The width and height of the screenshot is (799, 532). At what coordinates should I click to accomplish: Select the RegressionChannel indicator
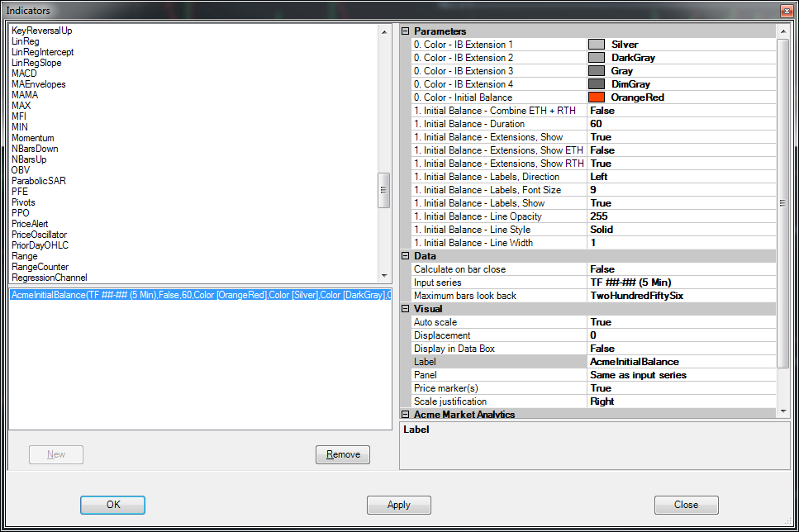point(50,278)
